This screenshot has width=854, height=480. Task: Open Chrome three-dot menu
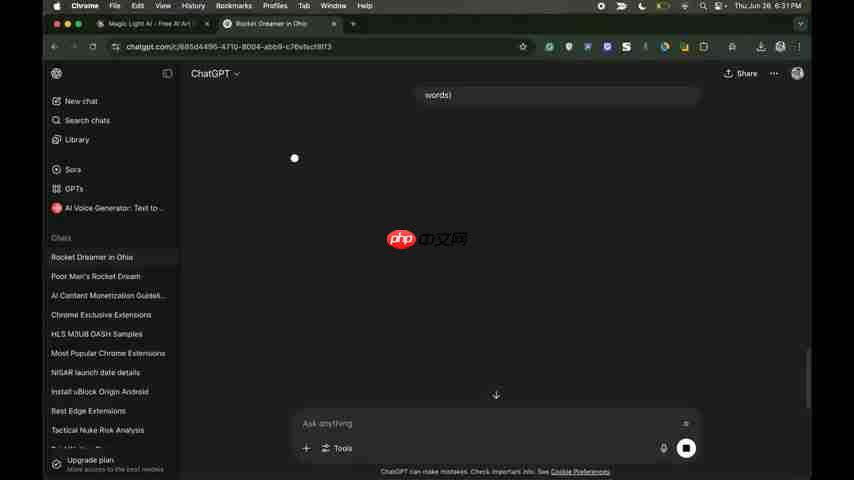coord(798,47)
